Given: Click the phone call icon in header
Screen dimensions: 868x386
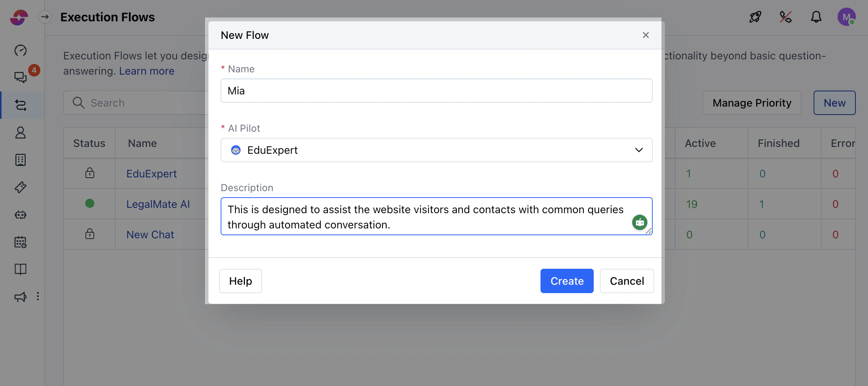Looking at the screenshot, I should 786,17.
